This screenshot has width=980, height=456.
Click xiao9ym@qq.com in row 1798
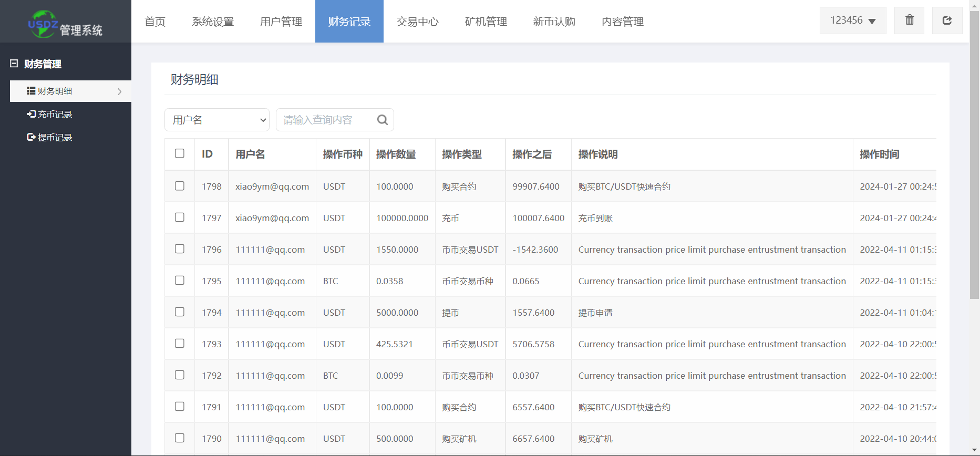pos(272,186)
